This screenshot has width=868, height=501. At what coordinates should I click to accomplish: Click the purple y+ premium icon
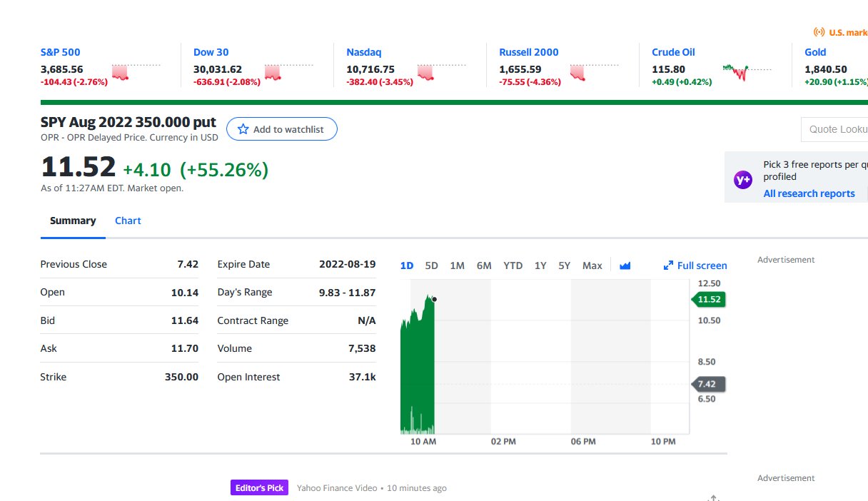[x=743, y=180]
